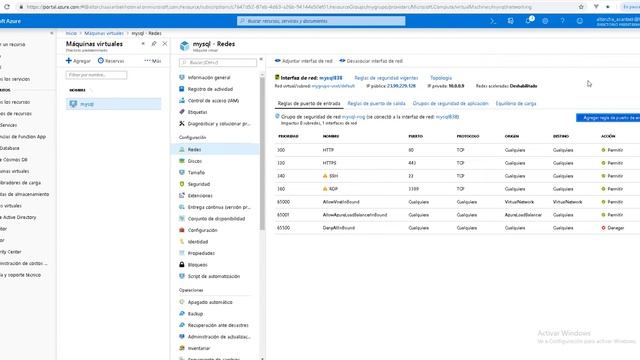Open Conjunto de disponibilidad item

[215, 219]
